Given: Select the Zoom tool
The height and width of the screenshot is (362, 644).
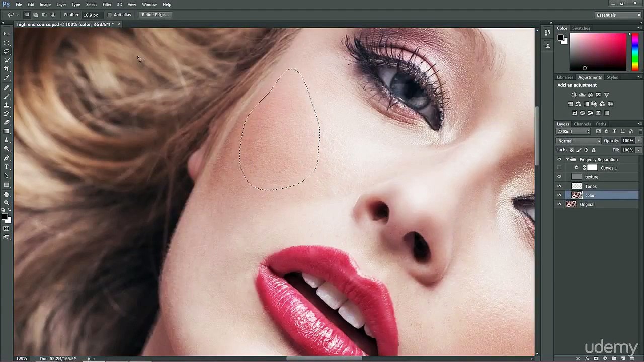Looking at the screenshot, I should (x=7, y=203).
